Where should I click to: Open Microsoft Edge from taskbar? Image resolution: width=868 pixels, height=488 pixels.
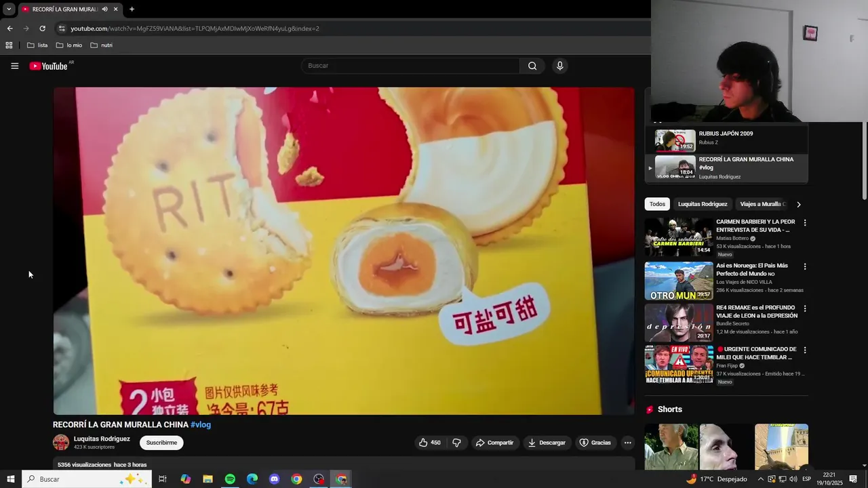coord(252,479)
